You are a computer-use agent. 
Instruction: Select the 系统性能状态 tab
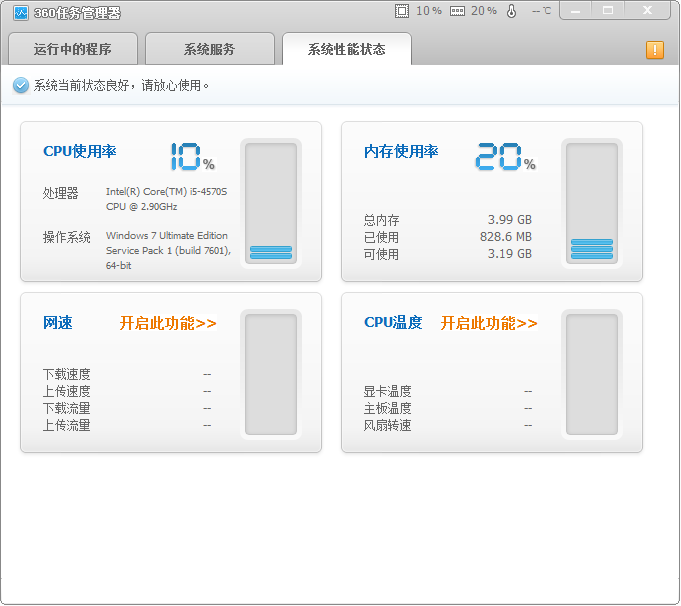(x=346, y=49)
